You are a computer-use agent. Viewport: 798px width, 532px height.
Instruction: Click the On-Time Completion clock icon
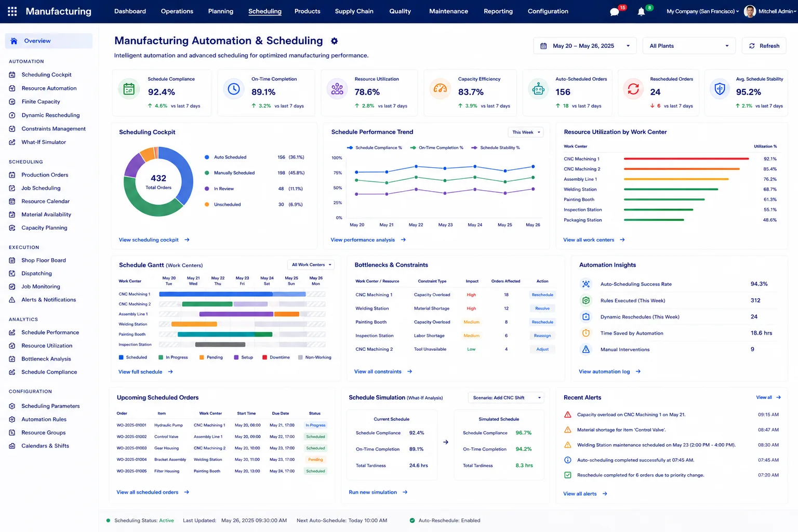click(234, 89)
